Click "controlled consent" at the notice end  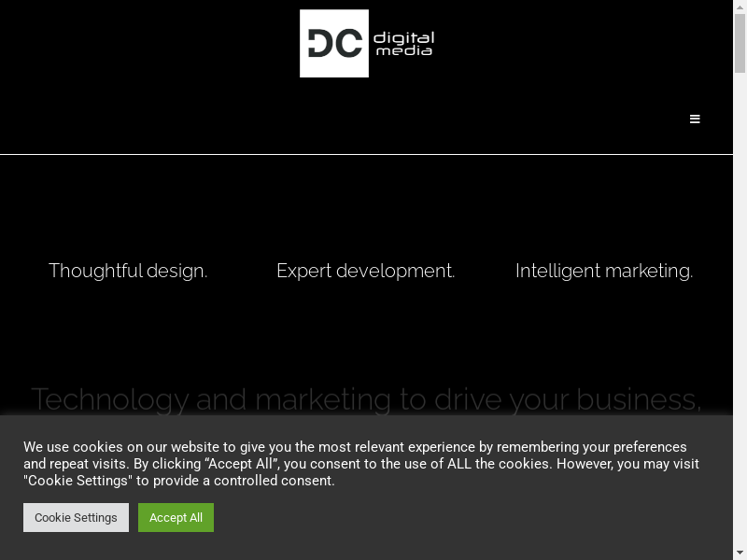[273, 481]
